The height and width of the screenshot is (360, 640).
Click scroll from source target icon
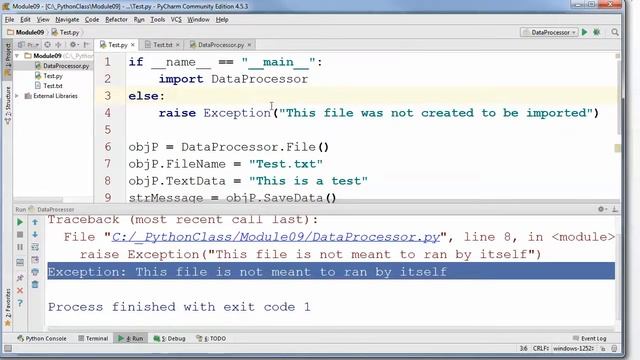[48, 45]
